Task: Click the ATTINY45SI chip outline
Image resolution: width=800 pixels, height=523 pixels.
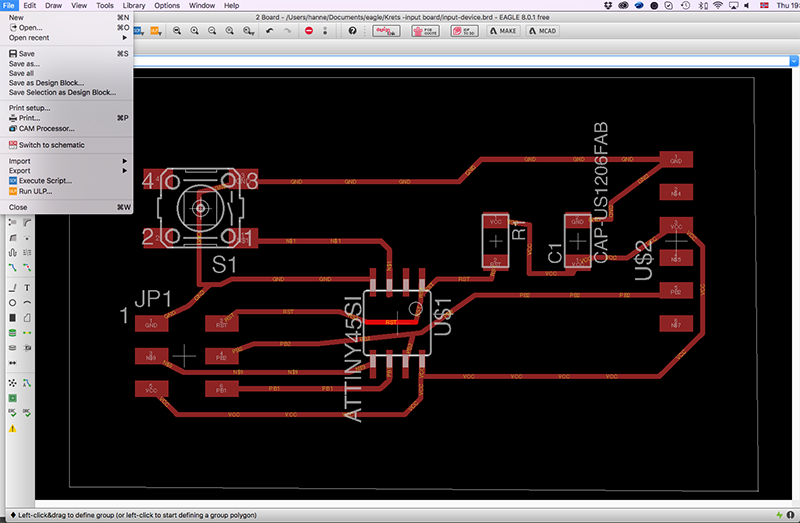Action: (397, 322)
